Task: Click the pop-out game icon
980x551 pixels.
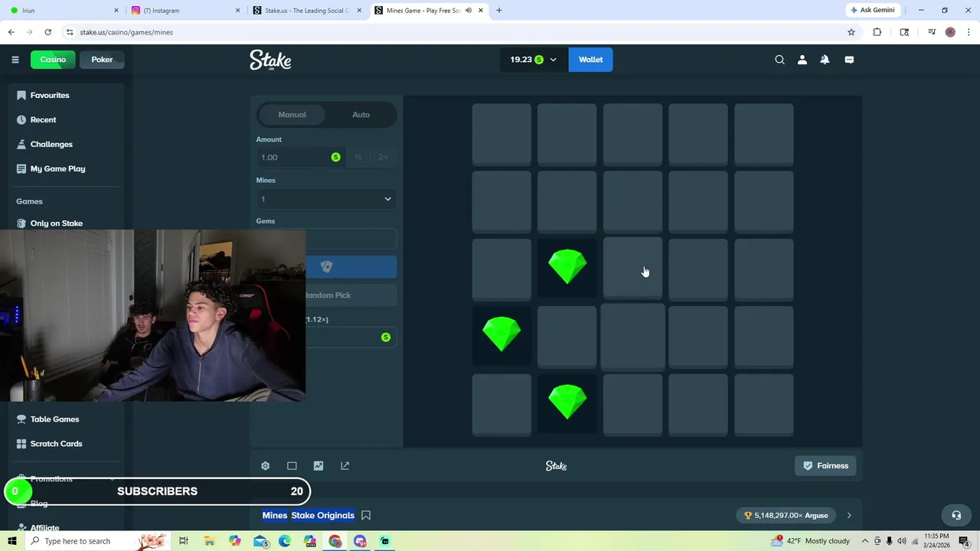Action: (345, 465)
